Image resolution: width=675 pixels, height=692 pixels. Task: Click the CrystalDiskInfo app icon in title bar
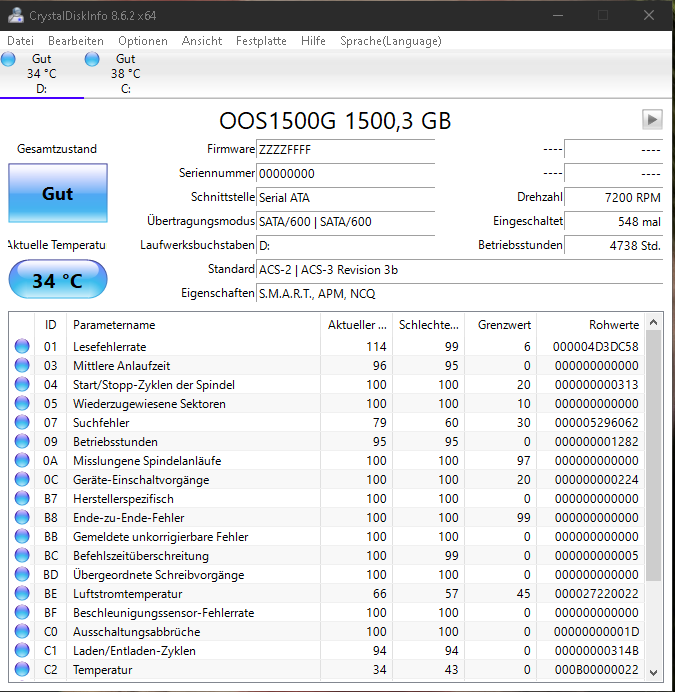point(16,15)
